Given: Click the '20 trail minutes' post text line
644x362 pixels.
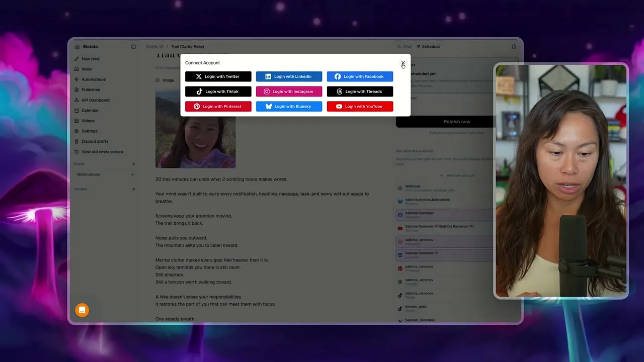Looking at the screenshot, I should [x=221, y=179].
